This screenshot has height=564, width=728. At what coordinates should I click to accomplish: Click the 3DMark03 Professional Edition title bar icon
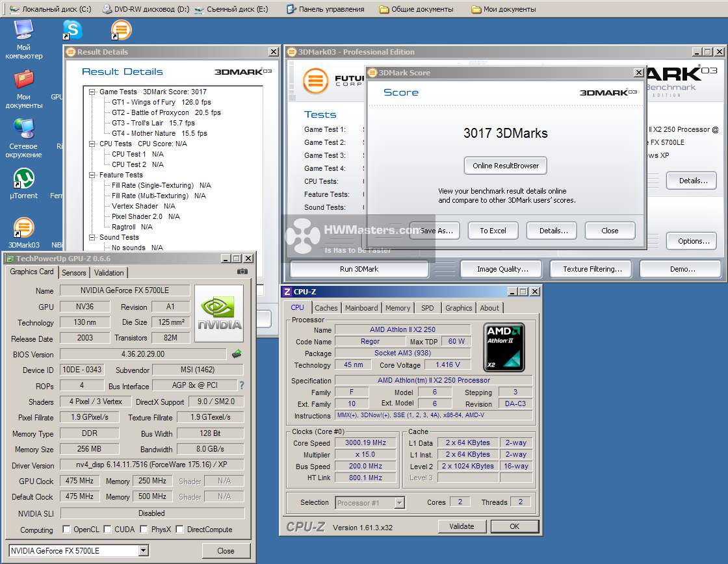(x=292, y=52)
